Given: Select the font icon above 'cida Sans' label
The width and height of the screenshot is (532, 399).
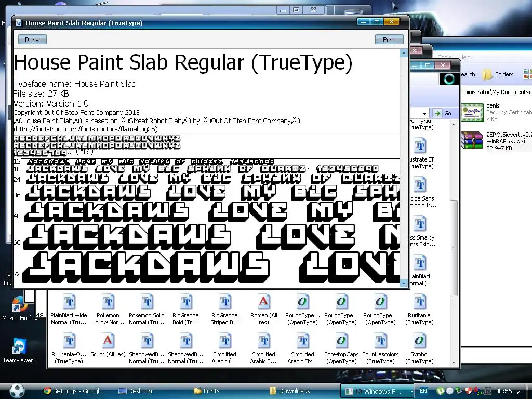Looking at the screenshot, I should click(420, 185).
